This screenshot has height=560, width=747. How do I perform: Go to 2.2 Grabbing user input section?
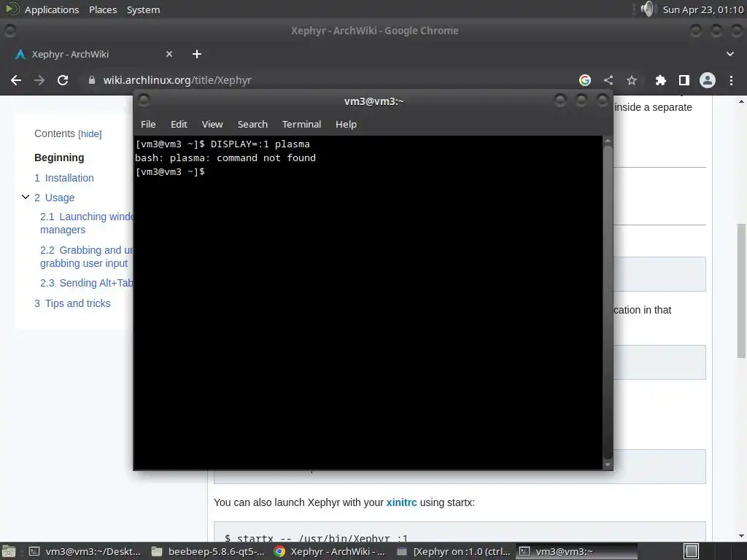86,257
